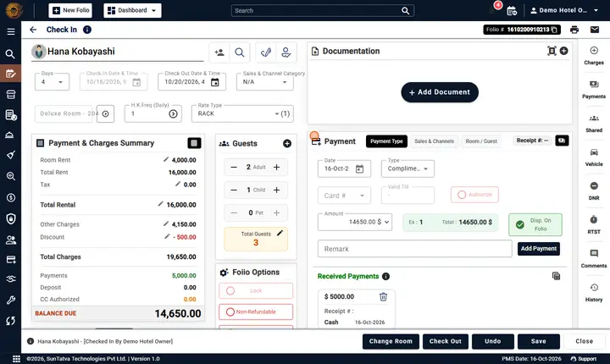Switch to the Payment Type tab

point(386,141)
